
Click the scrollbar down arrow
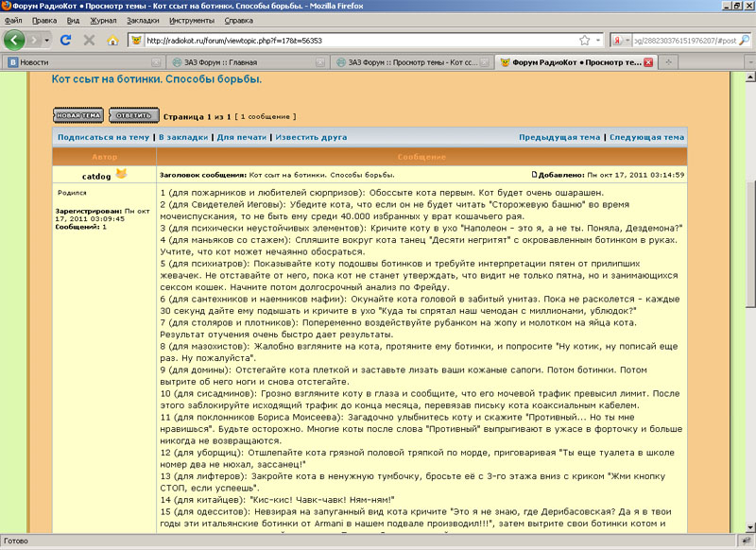click(x=750, y=527)
